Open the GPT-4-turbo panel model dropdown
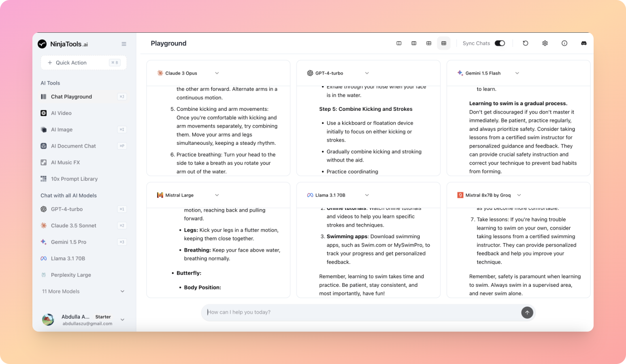The height and width of the screenshot is (364, 626). point(367,73)
